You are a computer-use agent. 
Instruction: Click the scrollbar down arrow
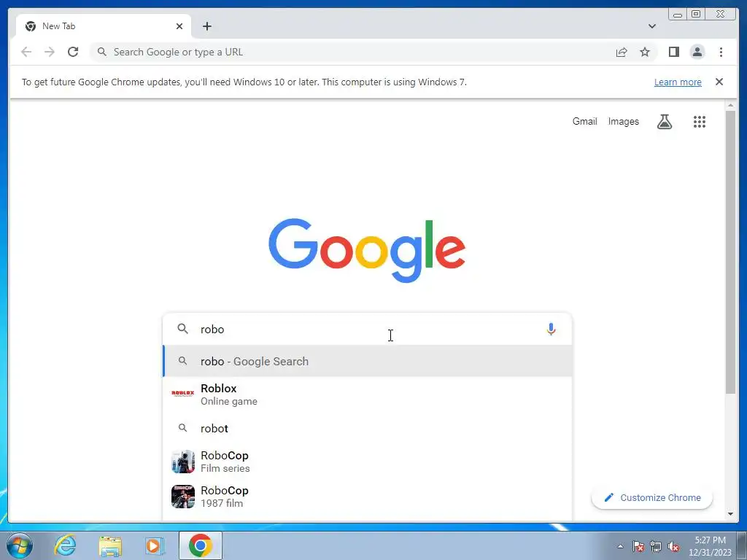coord(730,514)
